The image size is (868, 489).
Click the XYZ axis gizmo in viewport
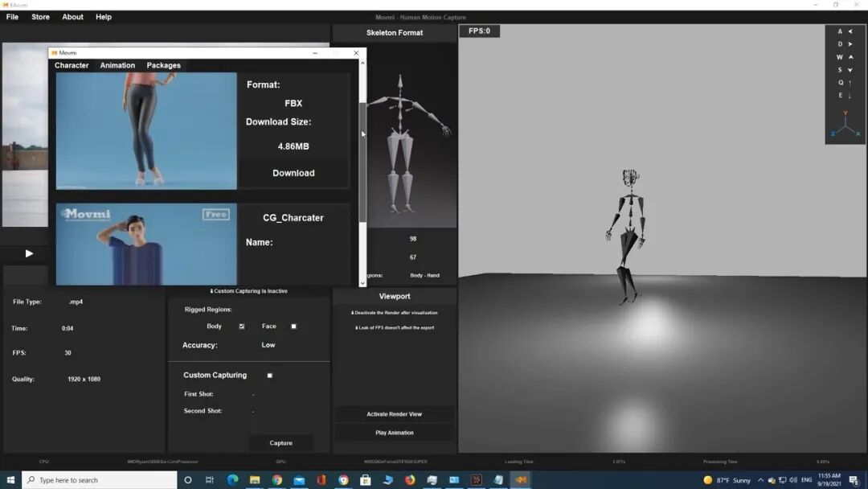[845, 124]
